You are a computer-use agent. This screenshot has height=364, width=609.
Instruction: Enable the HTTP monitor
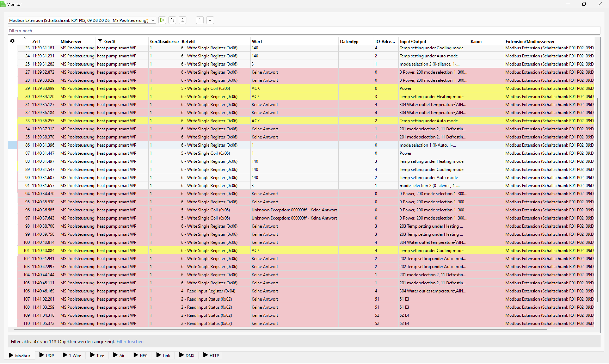tap(211, 355)
